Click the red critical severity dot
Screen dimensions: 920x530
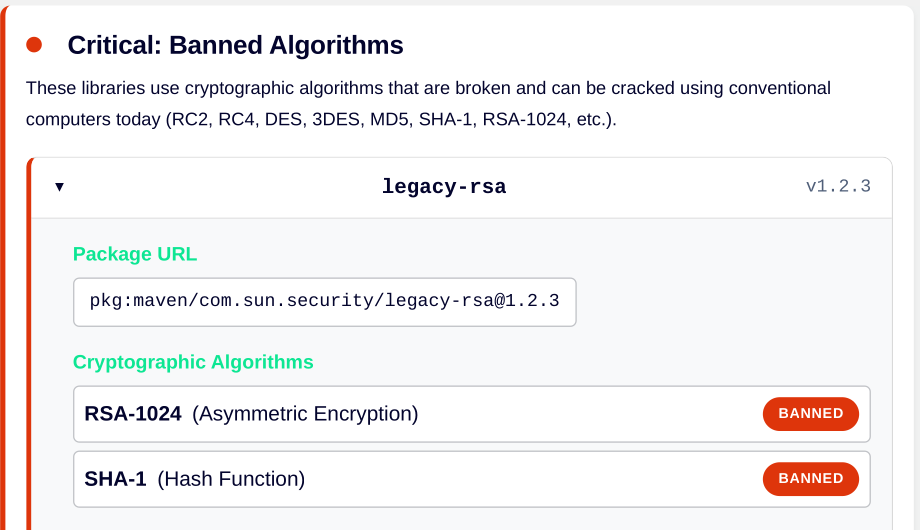(x=34, y=45)
